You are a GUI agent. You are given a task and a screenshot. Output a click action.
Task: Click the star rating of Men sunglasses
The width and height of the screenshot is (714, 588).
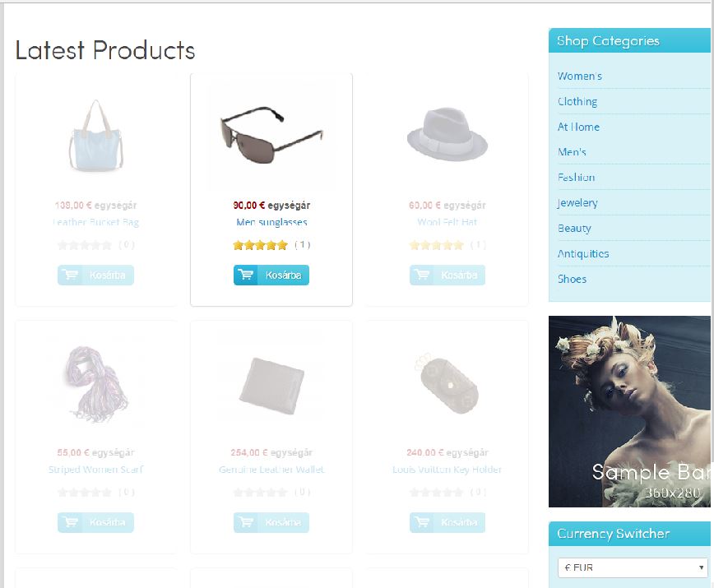(x=261, y=245)
